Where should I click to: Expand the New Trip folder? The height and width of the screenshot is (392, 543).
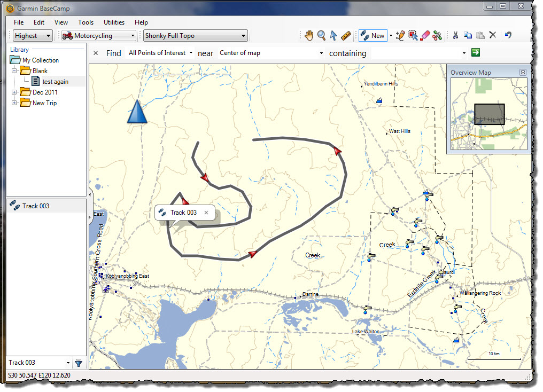coord(14,103)
